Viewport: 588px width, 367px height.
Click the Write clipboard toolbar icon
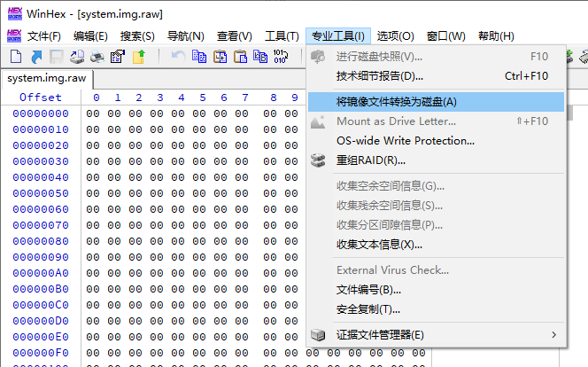pyautogui.click(x=260, y=57)
